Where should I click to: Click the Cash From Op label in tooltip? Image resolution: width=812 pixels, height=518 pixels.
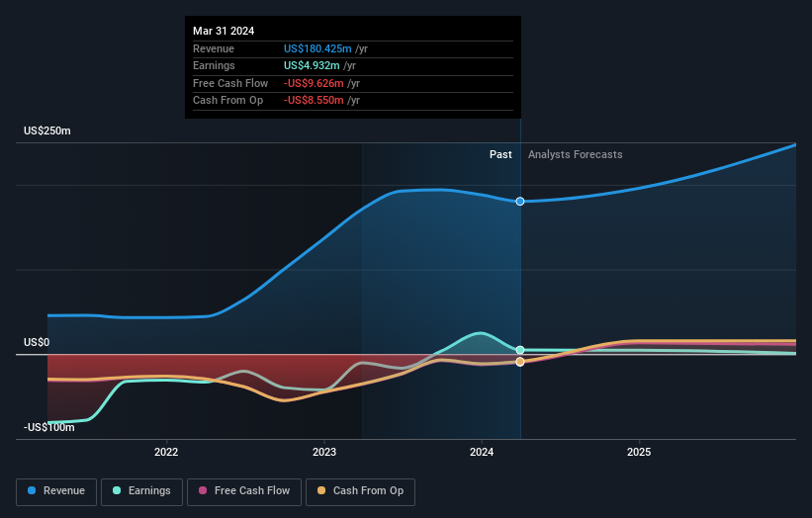(x=227, y=101)
